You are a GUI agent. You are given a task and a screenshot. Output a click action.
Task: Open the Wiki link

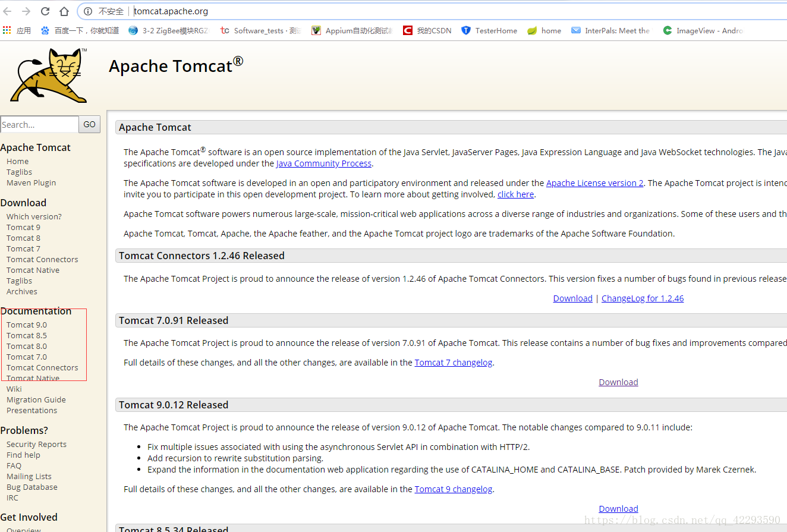[x=14, y=389]
